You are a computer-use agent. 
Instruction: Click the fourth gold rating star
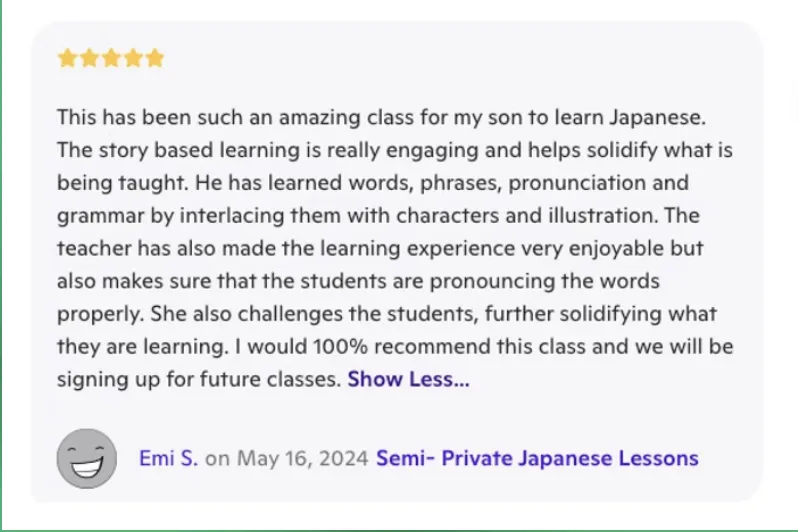[x=133, y=58]
